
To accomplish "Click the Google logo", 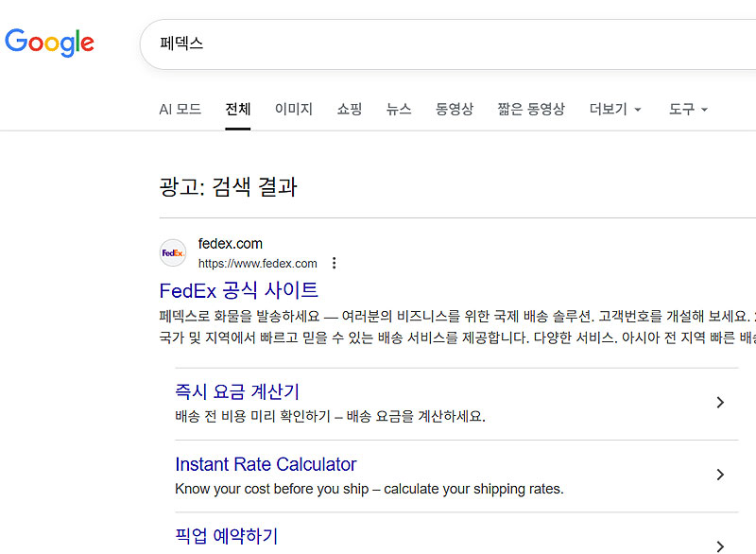I will tap(49, 43).
